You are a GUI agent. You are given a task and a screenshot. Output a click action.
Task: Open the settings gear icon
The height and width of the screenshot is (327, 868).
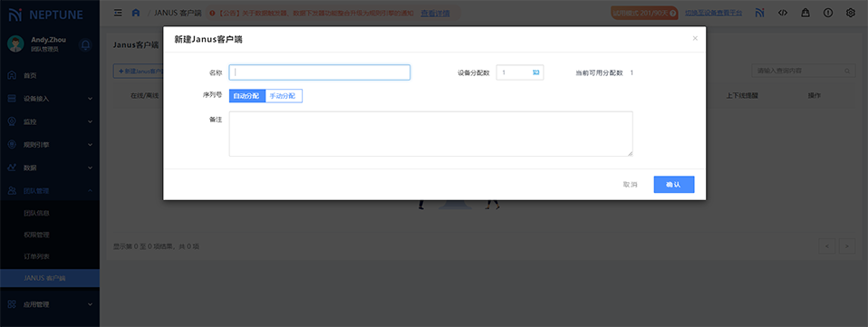point(851,13)
